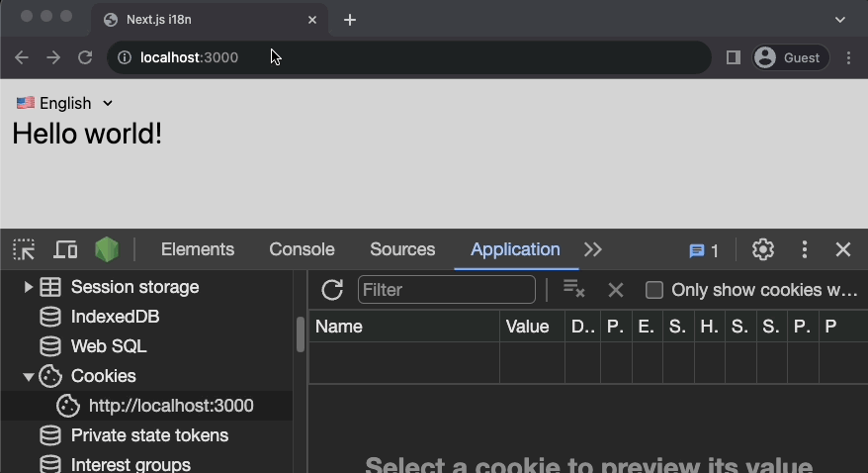Reload the page in browser
This screenshot has width=868, height=473.
tap(85, 57)
